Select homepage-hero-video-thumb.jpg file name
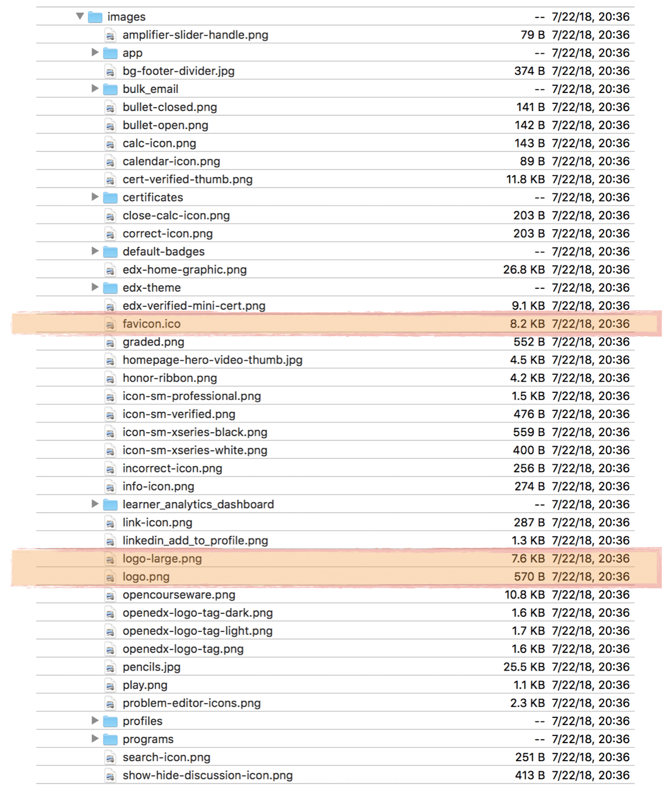This screenshot has width=672, height=801. (x=213, y=360)
